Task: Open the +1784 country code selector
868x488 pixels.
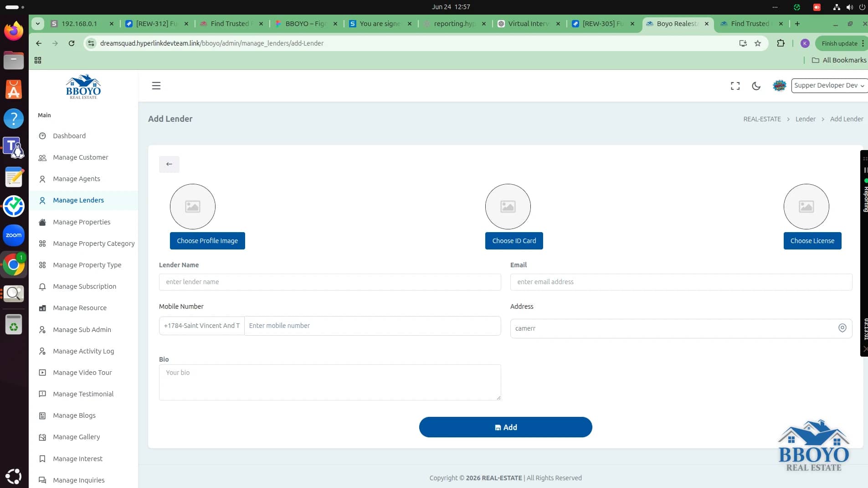Action: [x=201, y=326]
